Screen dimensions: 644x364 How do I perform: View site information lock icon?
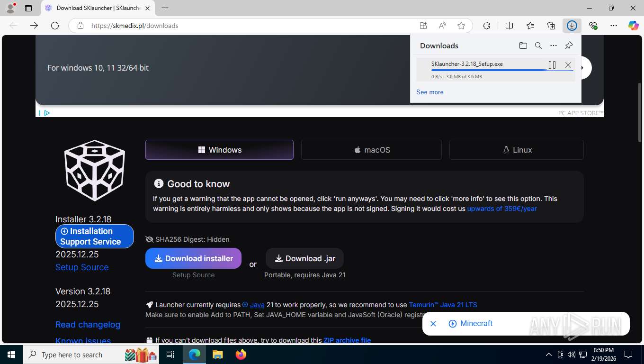pyautogui.click(x=80, y=26)
